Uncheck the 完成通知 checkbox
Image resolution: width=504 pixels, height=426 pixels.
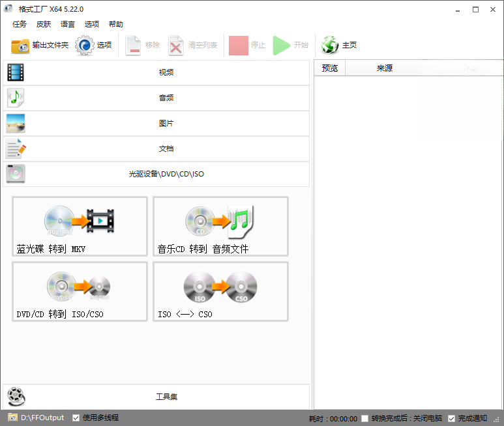(x=452, y=418)
